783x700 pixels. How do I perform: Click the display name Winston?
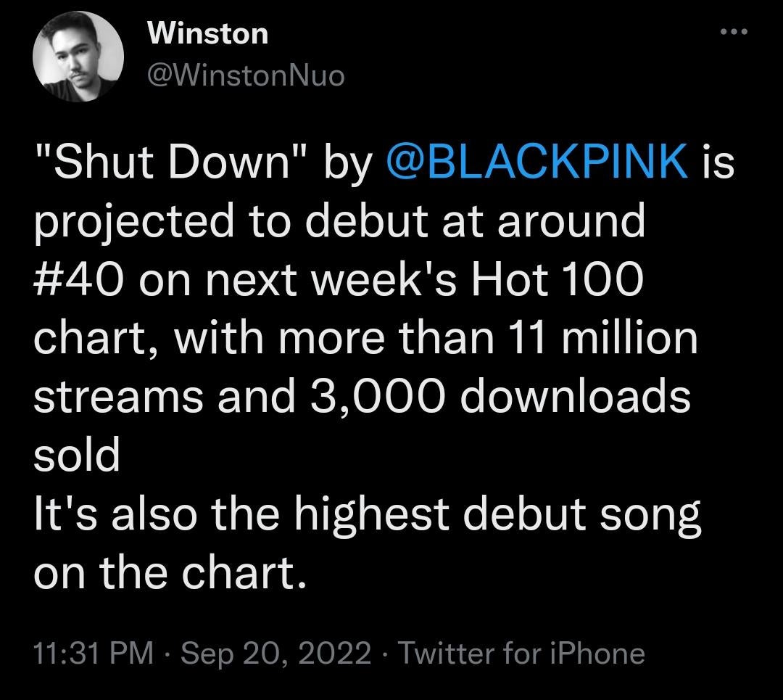click(x=207, y=34)
